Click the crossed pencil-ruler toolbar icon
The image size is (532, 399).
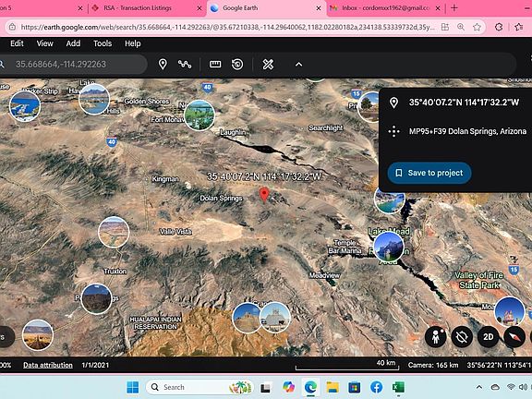[x=268, y=64]
